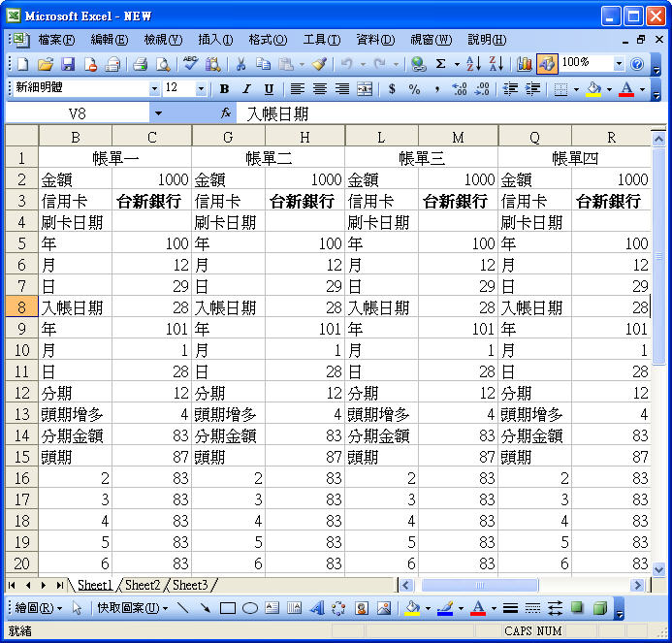Expand the font name dropdown
This screenshot has height=643, width=672.
pos(154,89)
